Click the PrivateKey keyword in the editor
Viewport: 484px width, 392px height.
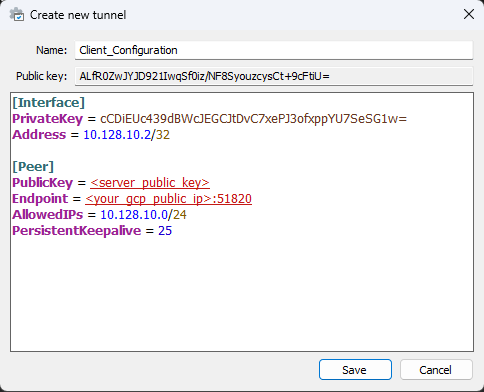click(x=48, y=119)
